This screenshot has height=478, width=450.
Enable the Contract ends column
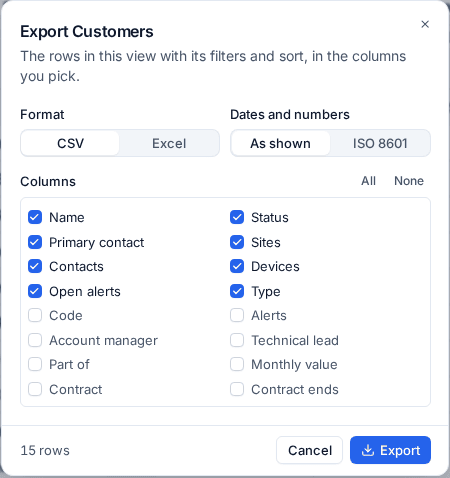[237, 389]
